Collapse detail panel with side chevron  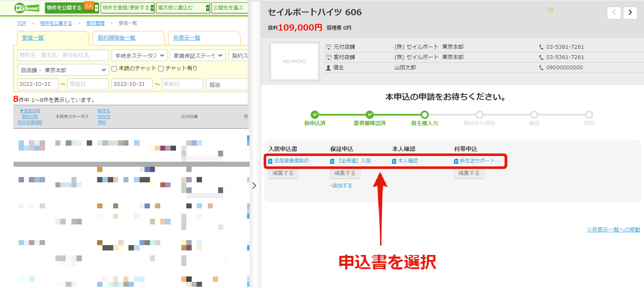click(254, 186)
